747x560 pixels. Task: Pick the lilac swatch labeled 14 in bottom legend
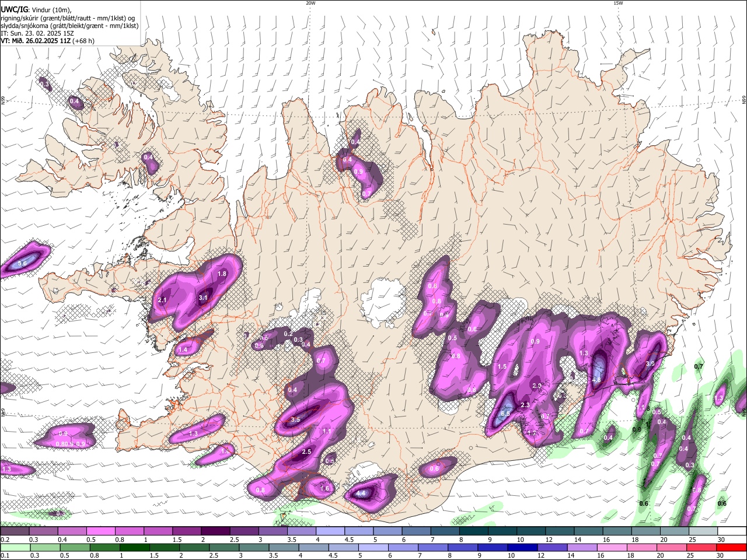[x=581, y=547]
